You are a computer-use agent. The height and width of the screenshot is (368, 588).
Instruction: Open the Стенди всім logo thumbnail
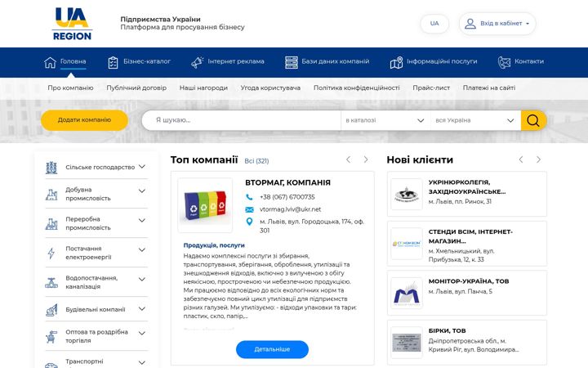tap(407, 244)
